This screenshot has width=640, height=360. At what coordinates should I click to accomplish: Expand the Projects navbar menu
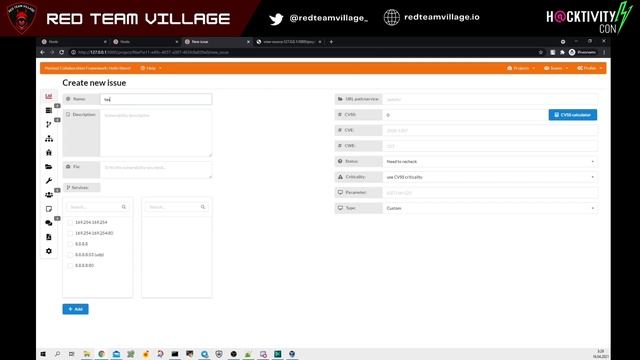tap(521, 68)
